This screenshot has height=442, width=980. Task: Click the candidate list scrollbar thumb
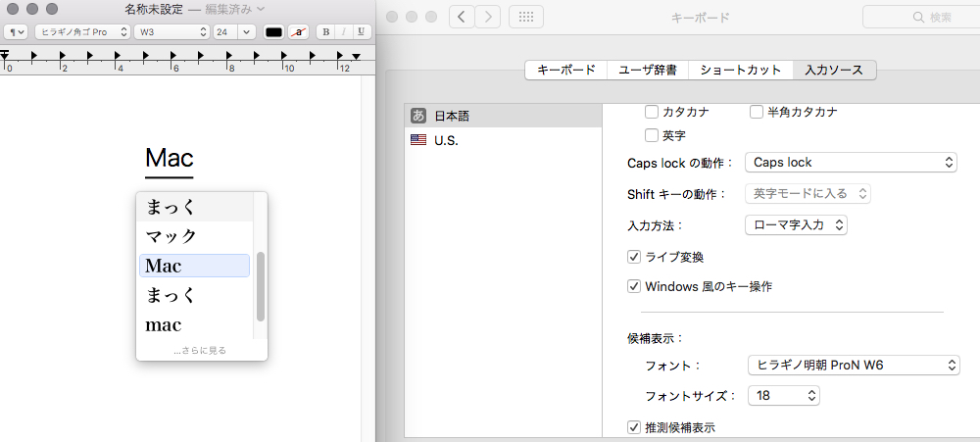[261, 287]
